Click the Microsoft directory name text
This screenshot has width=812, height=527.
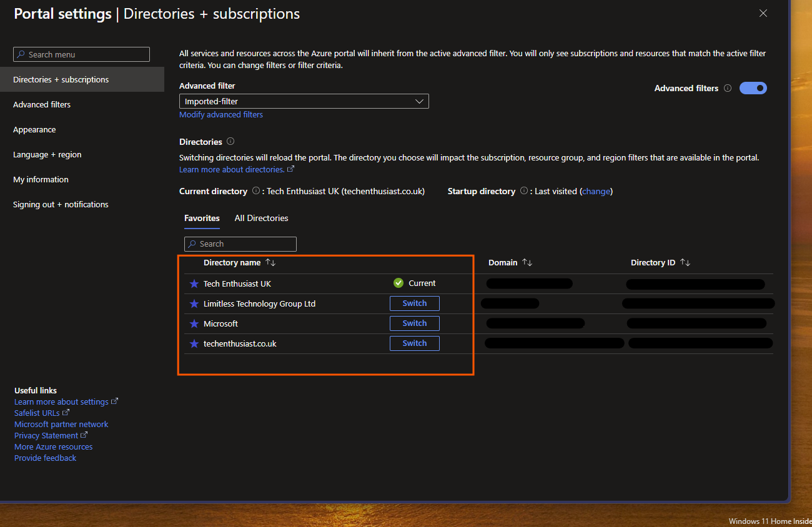221,324
